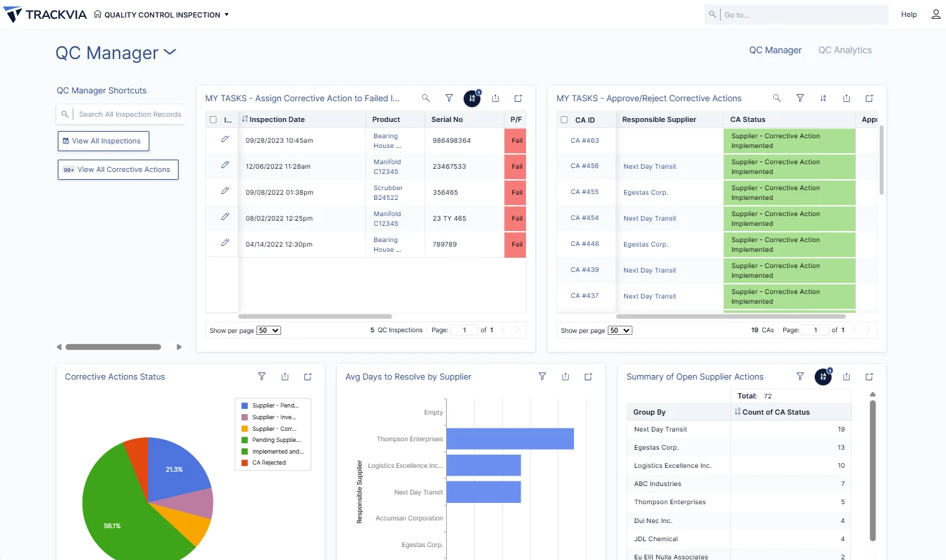
Task: Search within Approve/Reject Corrective Actions table
Action: coord(777,98)
